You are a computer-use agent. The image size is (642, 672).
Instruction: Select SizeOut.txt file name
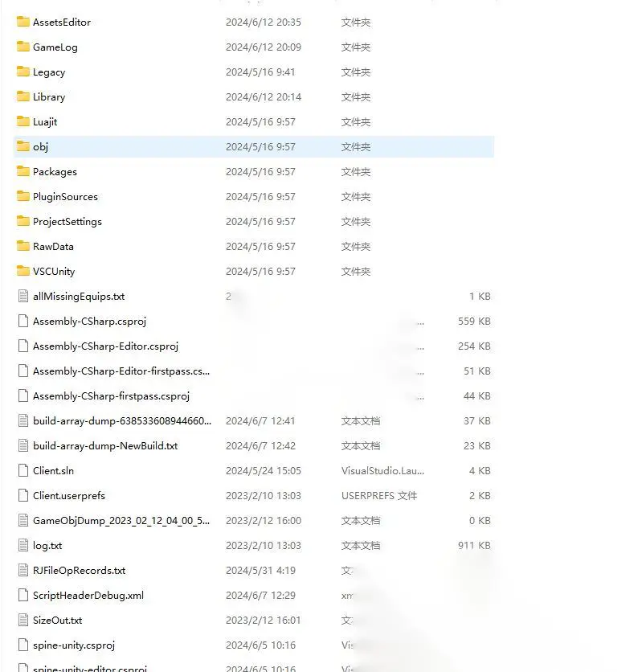[x=57, y=620]
